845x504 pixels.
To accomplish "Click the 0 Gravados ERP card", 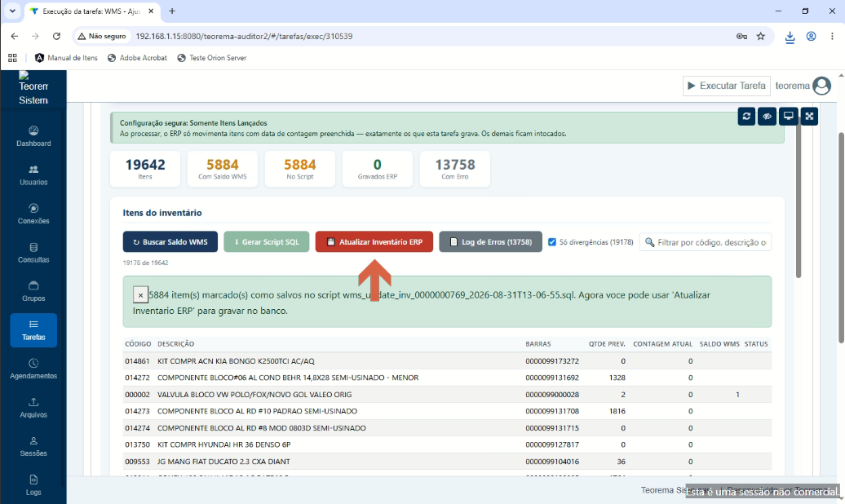I will click(x=377, y=170).
